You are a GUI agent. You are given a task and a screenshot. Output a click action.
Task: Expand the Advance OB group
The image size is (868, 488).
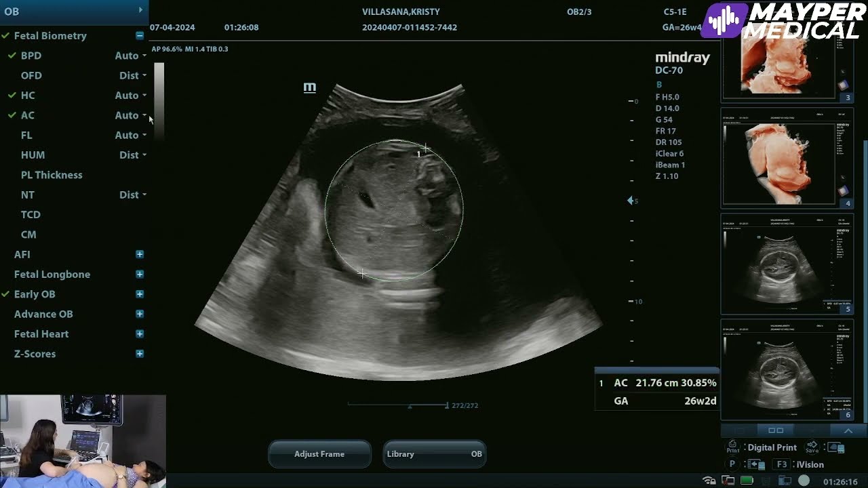(140, 314)
